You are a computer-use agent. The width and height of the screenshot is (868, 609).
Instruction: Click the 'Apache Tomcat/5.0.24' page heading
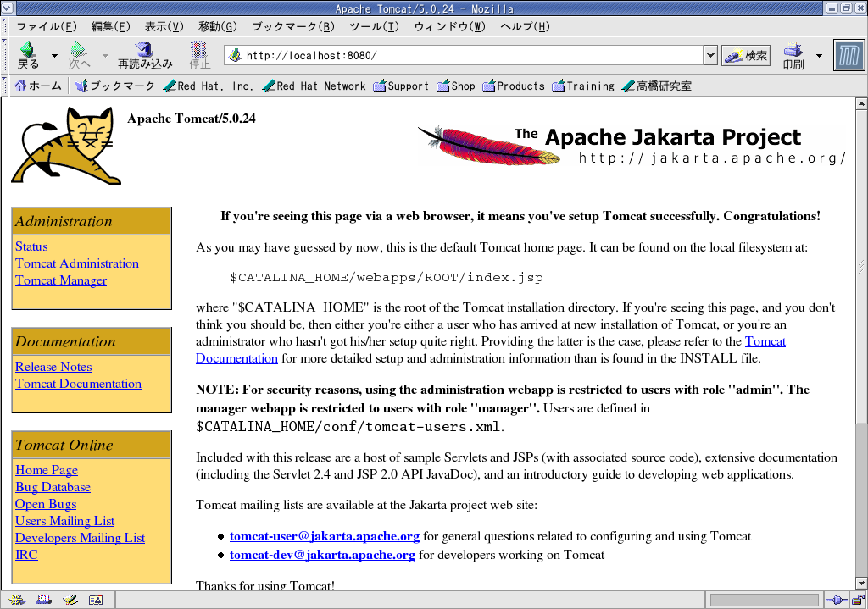coord(192,119)
